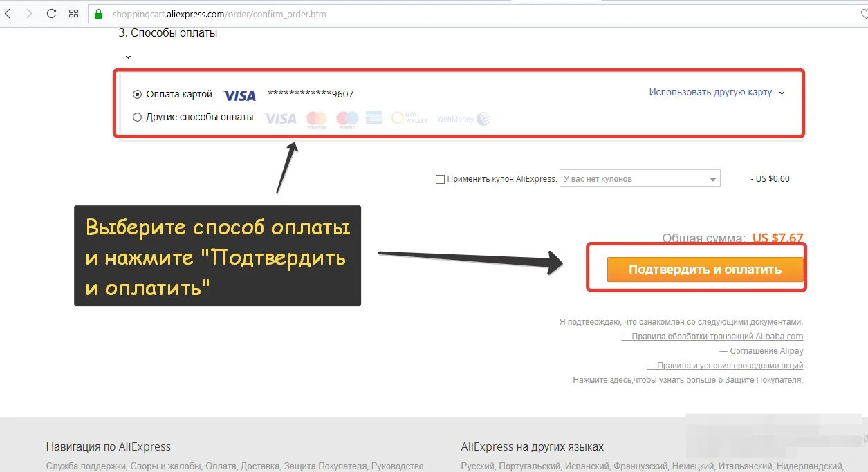Click the grey Mastercard logo
This screenshot has width=868, height=472.
point(317,119)
